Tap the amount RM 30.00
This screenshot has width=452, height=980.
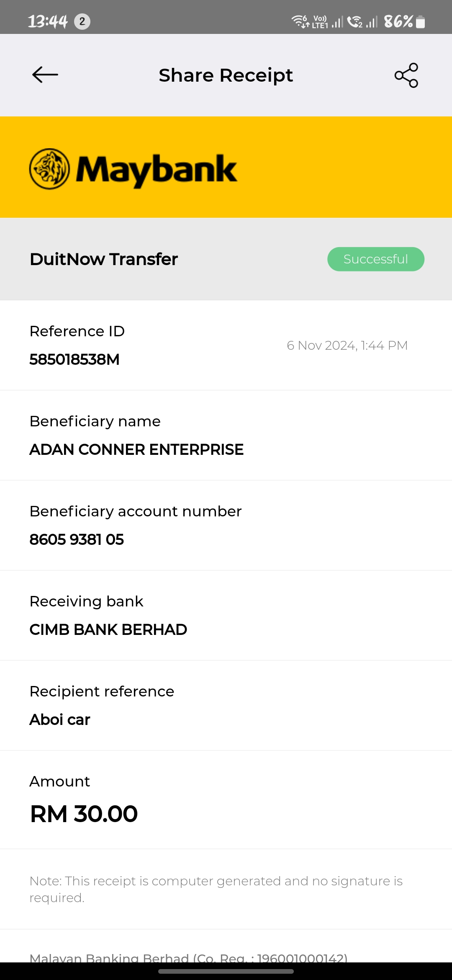tap(84, 814)
